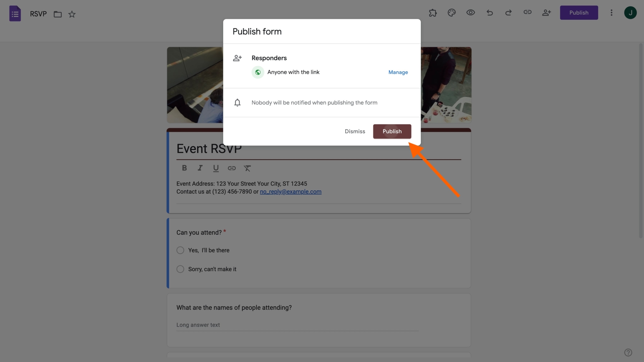Select 'Sorry, can't make it' option
Image resolution: width=644 pixels, height=362 pixels.
[x=180, y=269]
